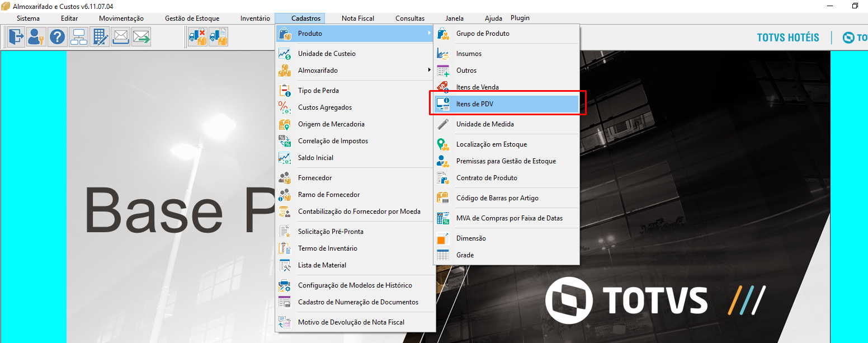This screenshot has width=868, height=343.
Task: Click the Itens de Venda tag icon
Action: (443, 87)
